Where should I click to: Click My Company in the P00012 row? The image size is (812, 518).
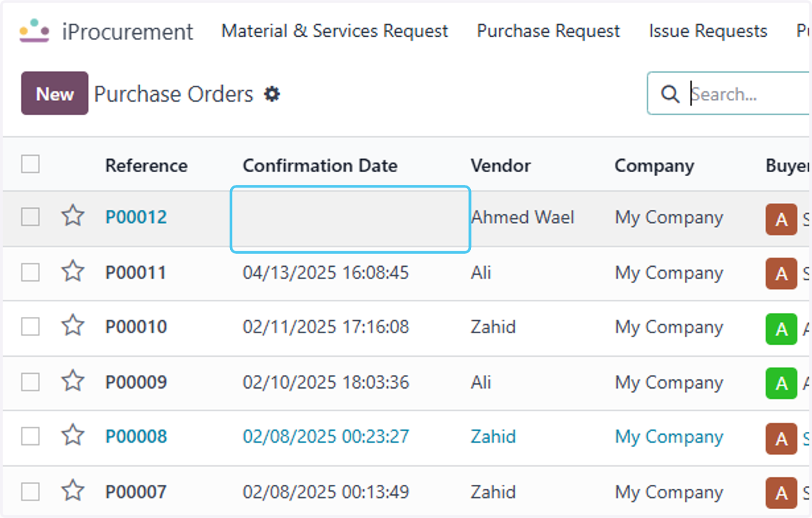(669, 218)
